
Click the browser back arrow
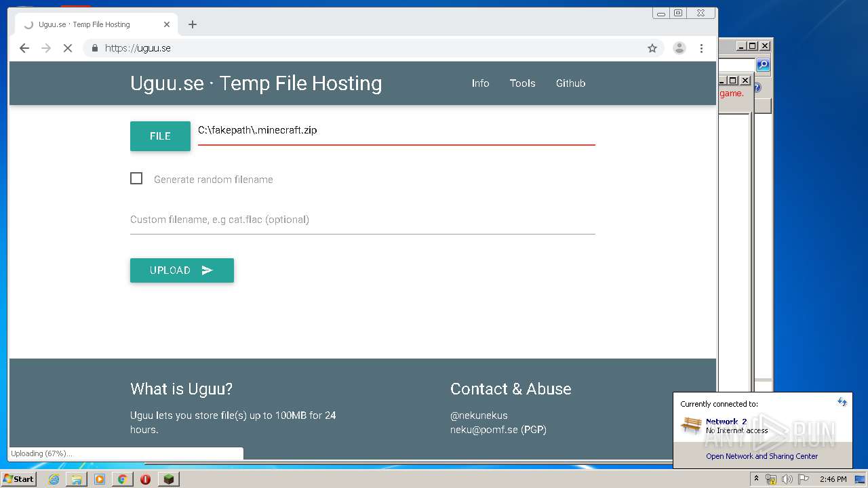coord(24,48)
